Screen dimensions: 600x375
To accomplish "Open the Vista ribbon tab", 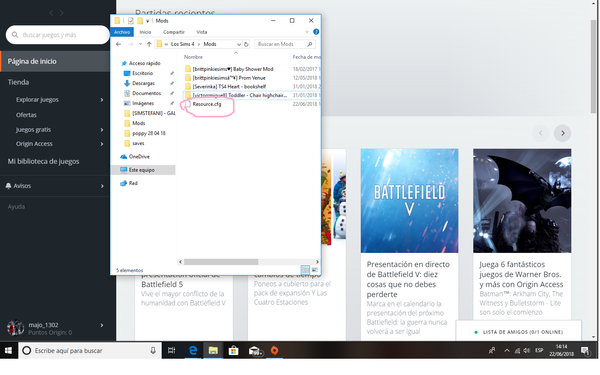I will coord(202,32).
